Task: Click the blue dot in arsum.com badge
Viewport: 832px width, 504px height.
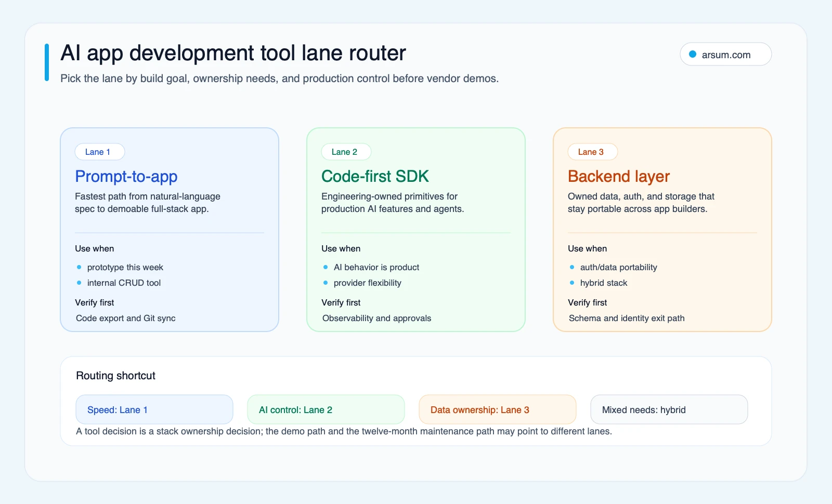Action: pyautogui.click(x=693, y=54)
